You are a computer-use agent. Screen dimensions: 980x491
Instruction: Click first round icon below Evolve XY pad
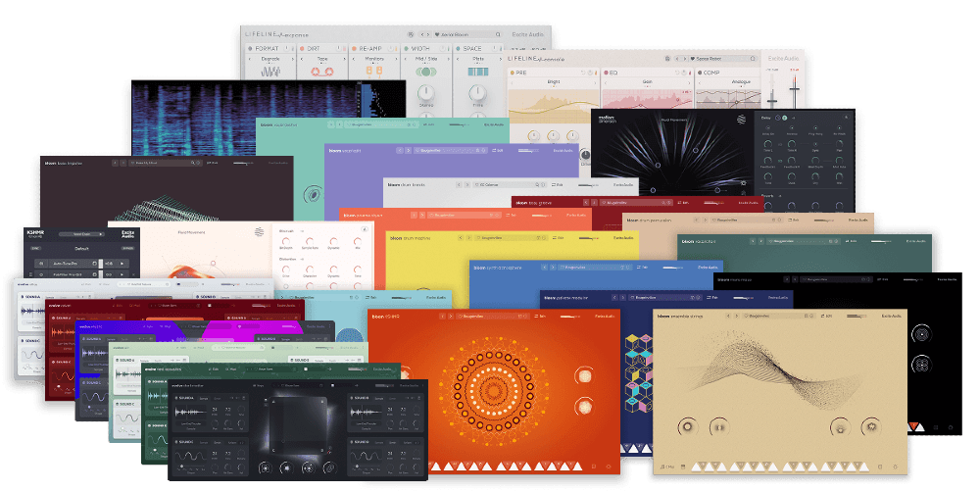click(x=265, y=467)
